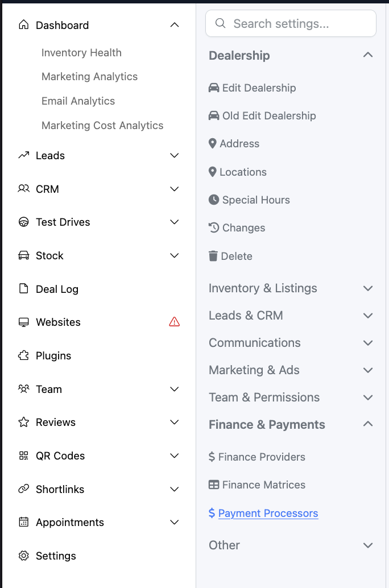The height and width of the screenshot is (588, 389).
Task: Click the Settings gear icon
Action: (x=24, y=556)
